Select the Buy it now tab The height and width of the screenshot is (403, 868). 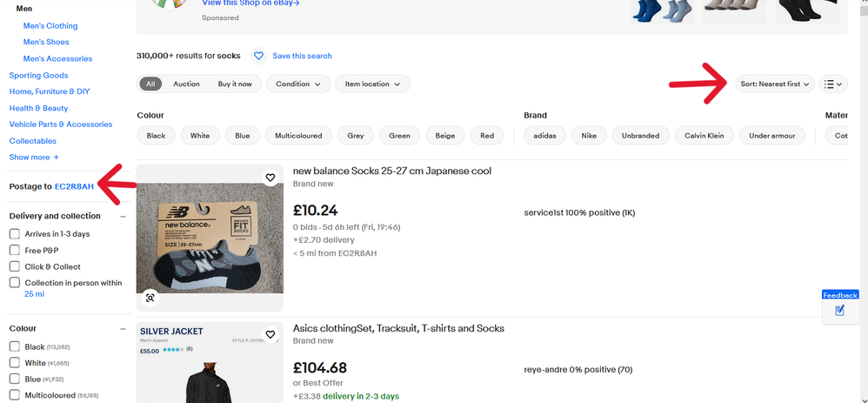tap(235, 84)
